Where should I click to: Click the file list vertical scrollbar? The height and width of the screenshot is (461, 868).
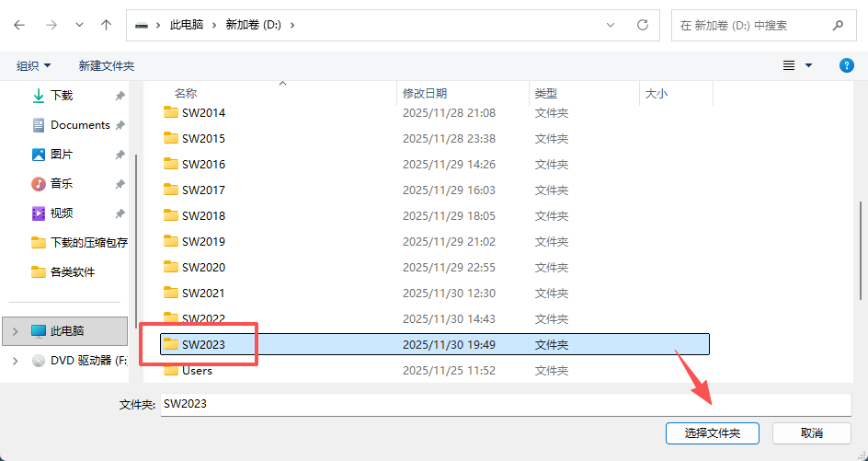(861, 250)
